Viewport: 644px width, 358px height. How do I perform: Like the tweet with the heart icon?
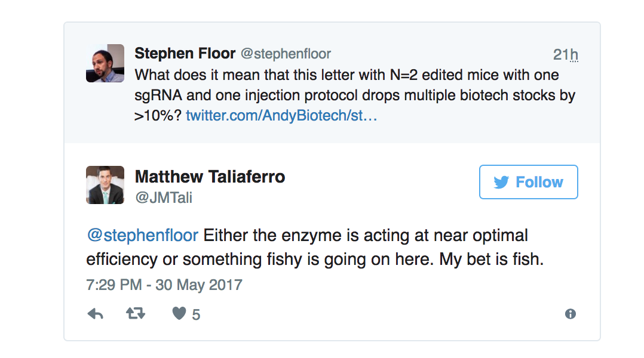pyautogui.click(x=179, y=314)
